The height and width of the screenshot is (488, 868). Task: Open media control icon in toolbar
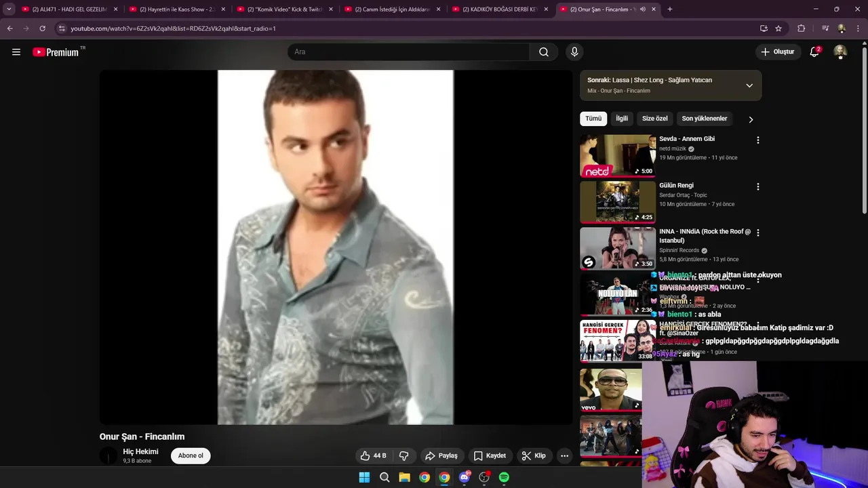[825, 28]
